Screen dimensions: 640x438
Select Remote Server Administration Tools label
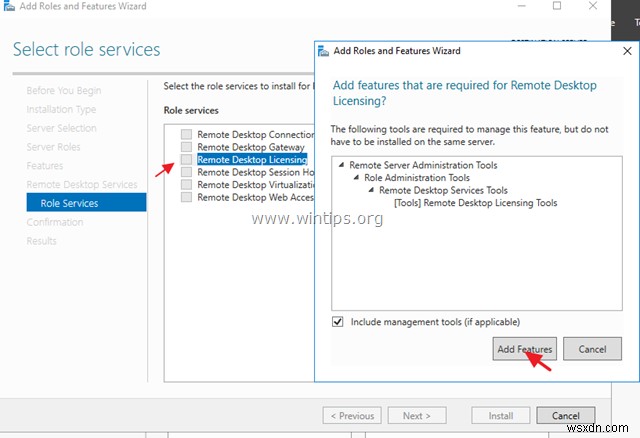[423, 165]
